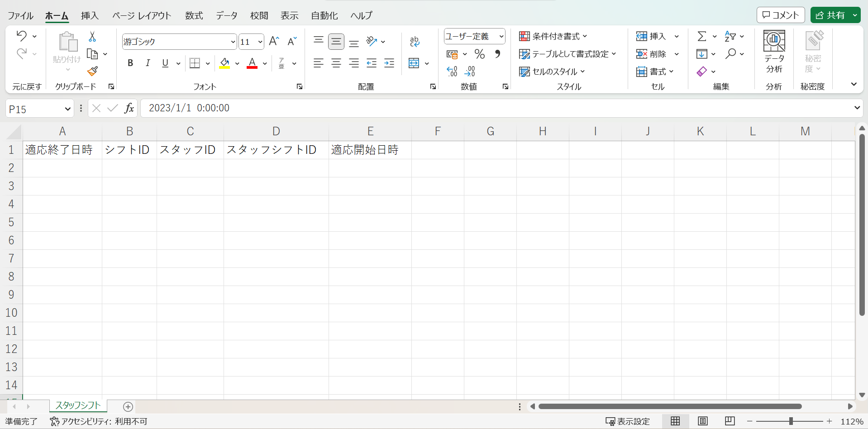Click the Cut scissors icon
The height and width of the screenshot is (429, 868).
(92, 36)
